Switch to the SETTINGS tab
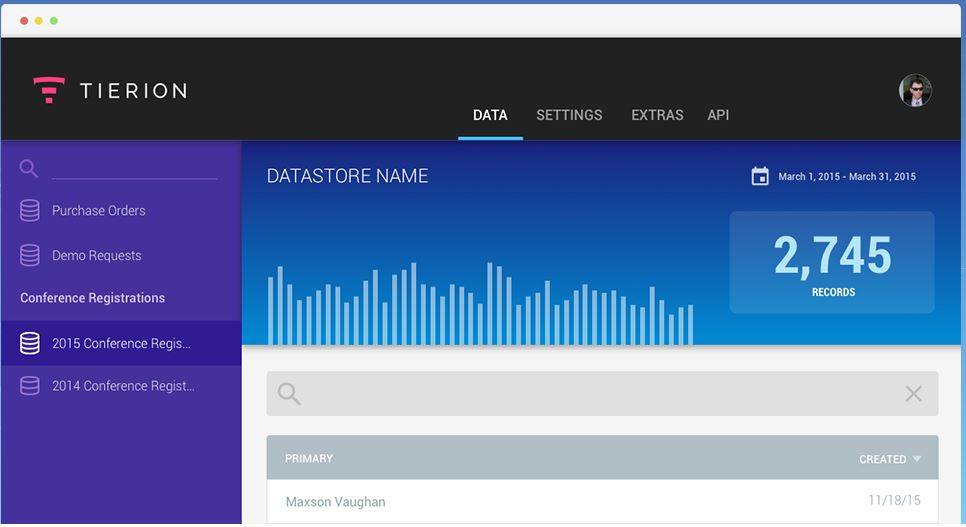 pos(569,115)
